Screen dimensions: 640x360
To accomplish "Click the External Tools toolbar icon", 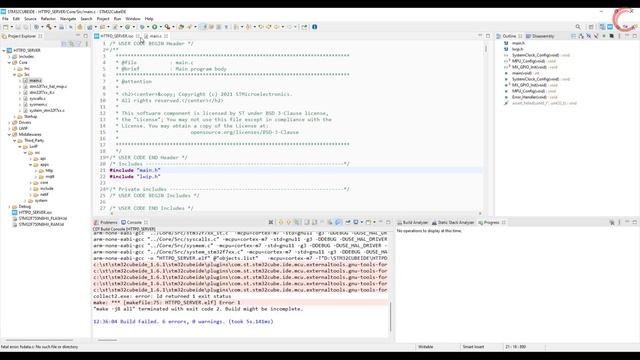I will (167, 27).
